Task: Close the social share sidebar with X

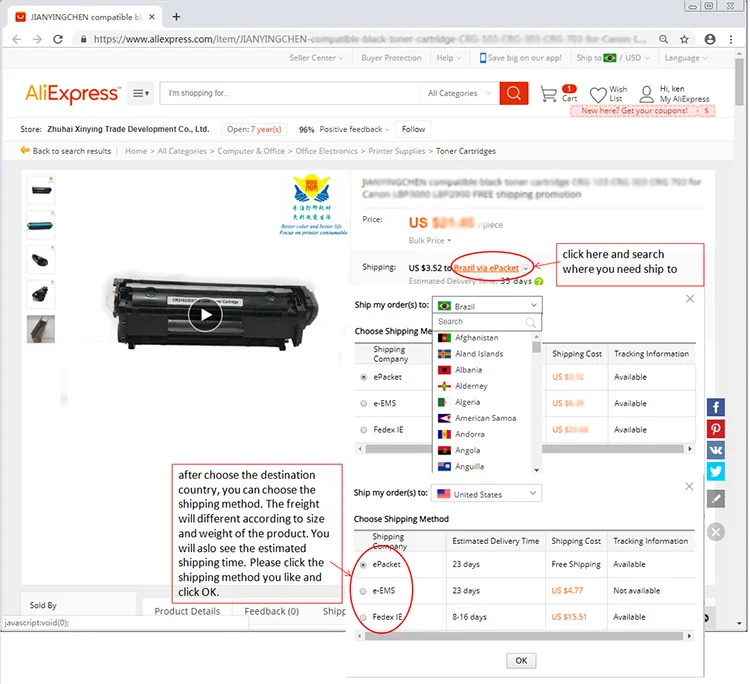Action: 716,532
